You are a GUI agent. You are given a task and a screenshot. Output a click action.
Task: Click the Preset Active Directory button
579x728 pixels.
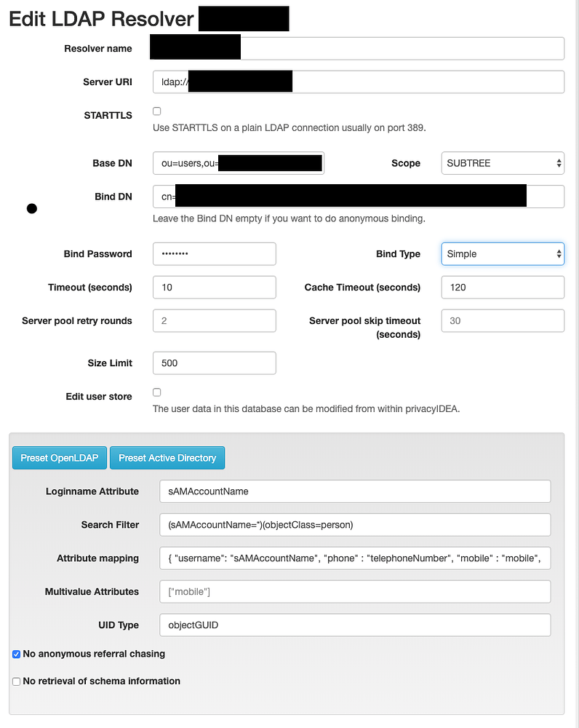pyautogui.click(x=167, y=458)
